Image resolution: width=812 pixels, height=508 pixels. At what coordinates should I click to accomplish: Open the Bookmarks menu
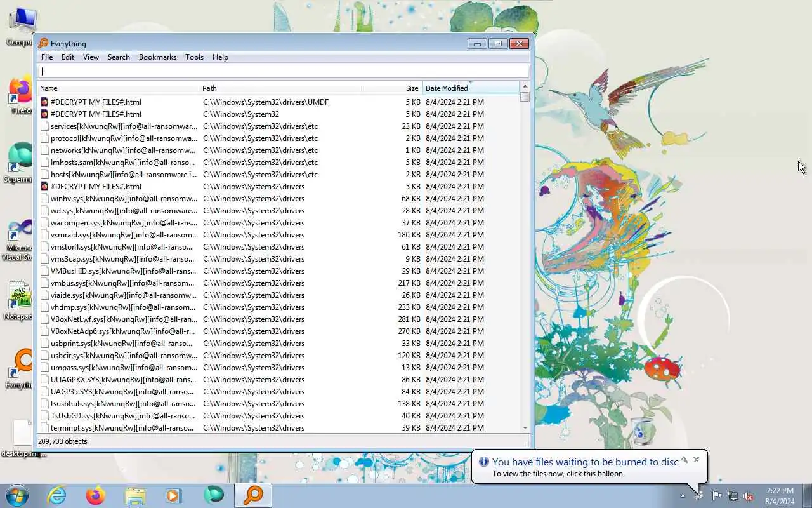click(157, 57)
